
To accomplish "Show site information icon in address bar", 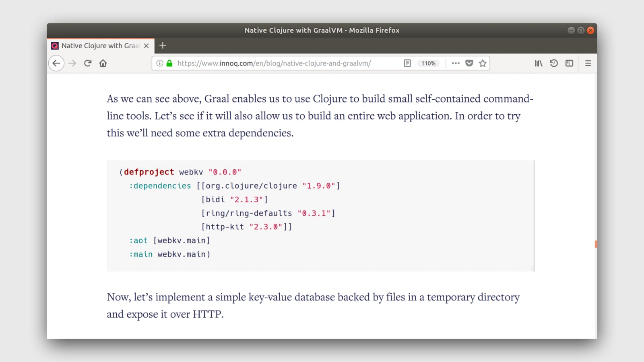I will pos(160,63).
